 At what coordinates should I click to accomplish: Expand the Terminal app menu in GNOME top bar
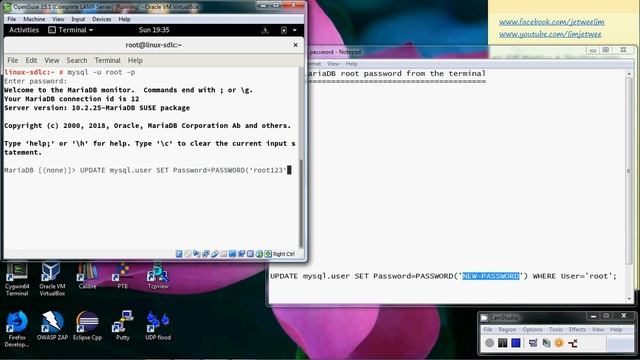tap(71, 30)
